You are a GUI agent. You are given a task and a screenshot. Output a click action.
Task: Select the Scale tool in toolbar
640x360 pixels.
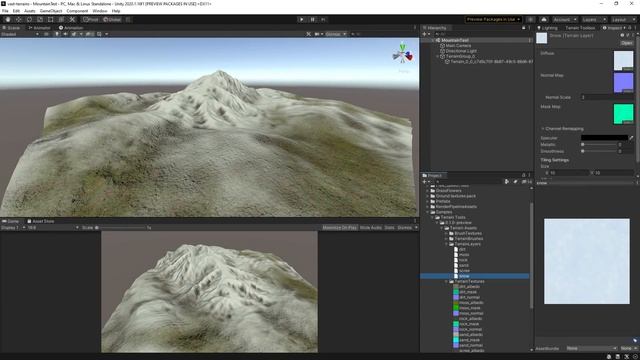point(40,19)
